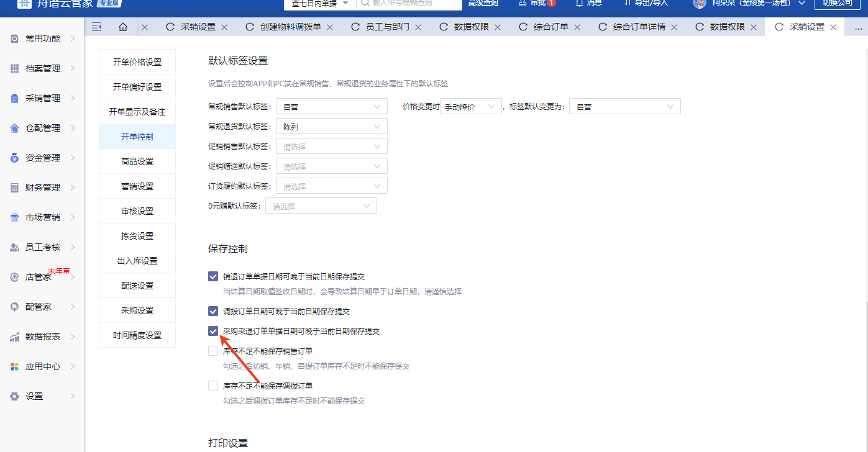Image resolution: width=868 pixels, height=452 pixels.
Task: Expand the 常规退货默认标签 dropdown
Action: click(331, 127)
